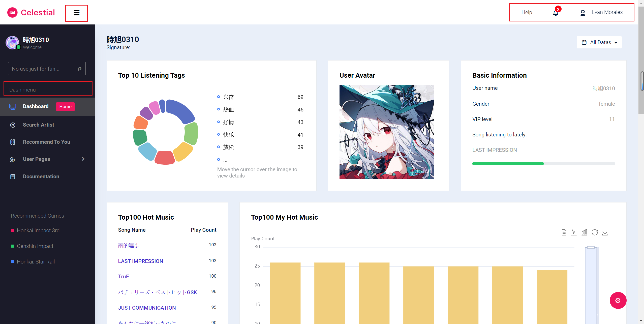Open the LAST IMPRESSION song link

(x=140, y=261)
